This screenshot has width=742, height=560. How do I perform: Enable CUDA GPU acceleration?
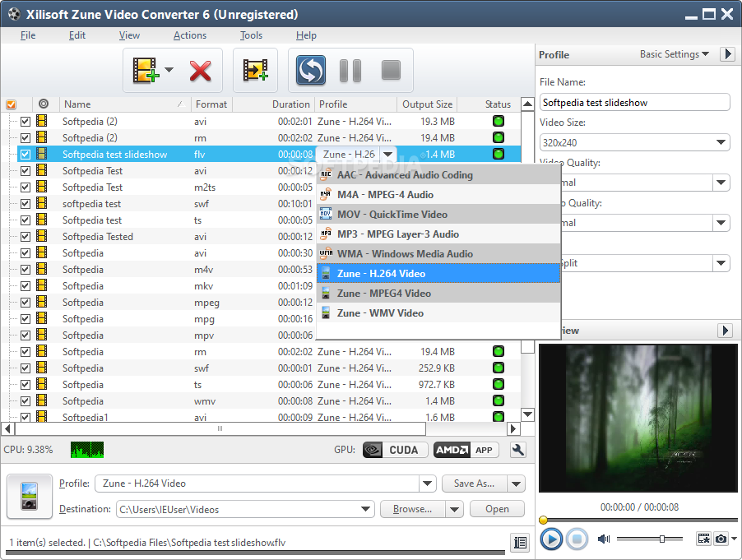(x=395, y=450)
